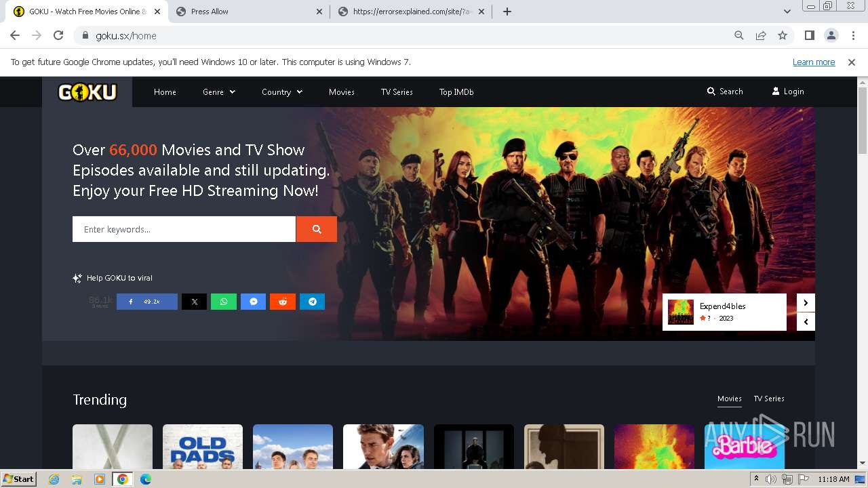The height and width of the screenshot is (488, 868).
Task: Open Movies in site navigation
Action: pos(342,91)
